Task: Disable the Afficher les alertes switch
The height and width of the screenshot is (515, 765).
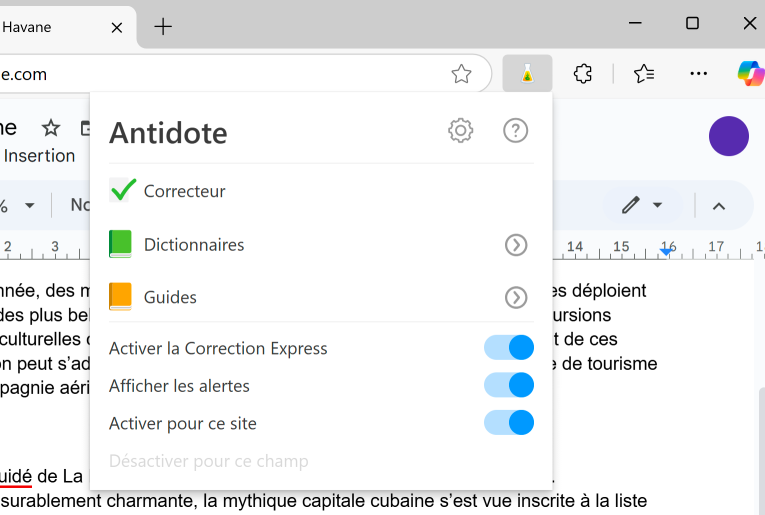Action: pyautogui.click(x=509, y=385)
